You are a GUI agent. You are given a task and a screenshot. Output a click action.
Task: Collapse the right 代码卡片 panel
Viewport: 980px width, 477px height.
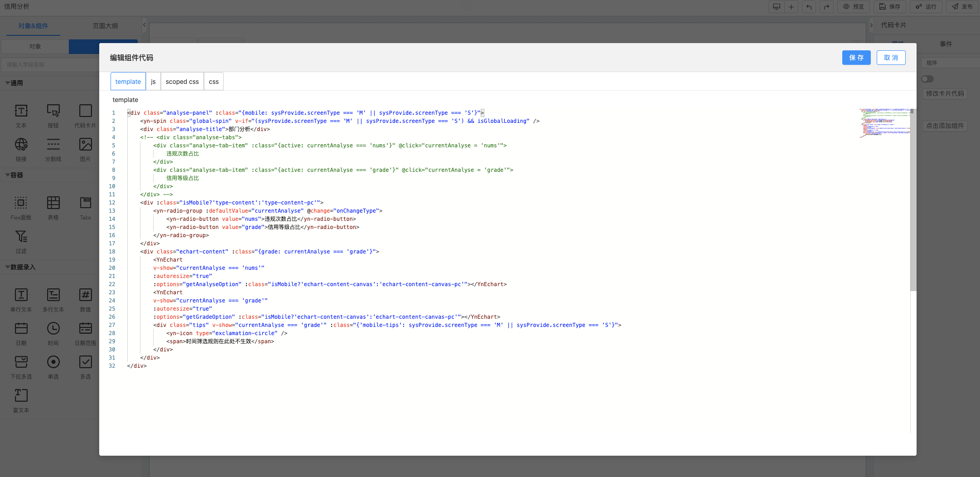click(x=871, y=25)
